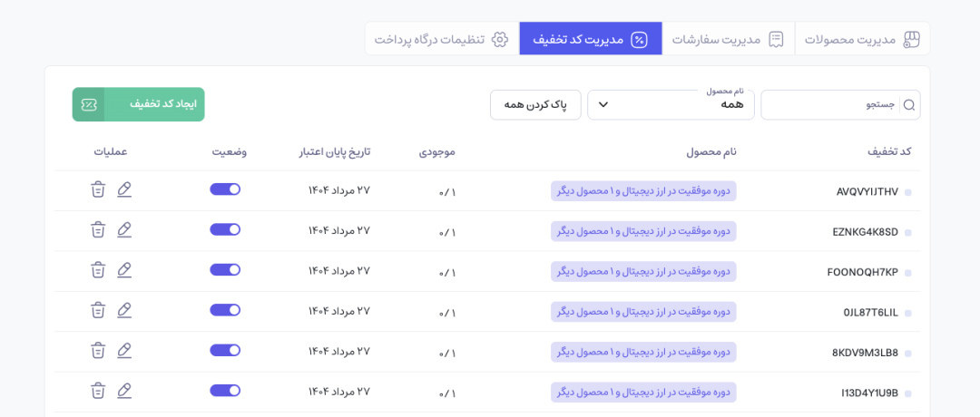Turn off status switch for code I13D4Y1U9B
This screenshot has height=417, width=980.
click(225, 391)
